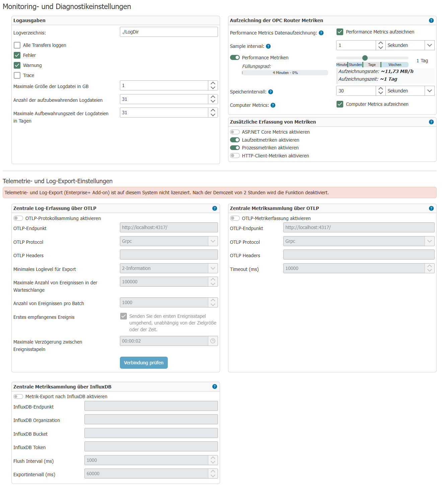Enable Alle Transfers loggen checkbox

coord(17,45)
